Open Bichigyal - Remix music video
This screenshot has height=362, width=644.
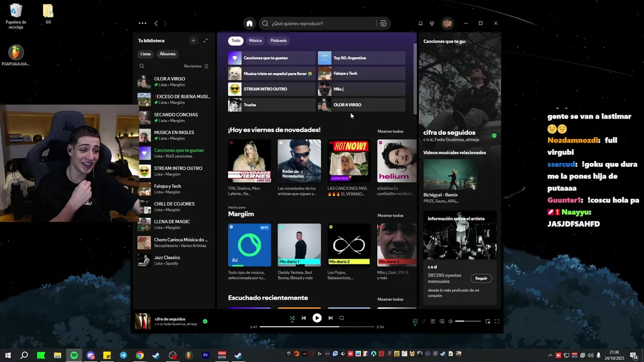pyautogui.click(x=451, y=174)
